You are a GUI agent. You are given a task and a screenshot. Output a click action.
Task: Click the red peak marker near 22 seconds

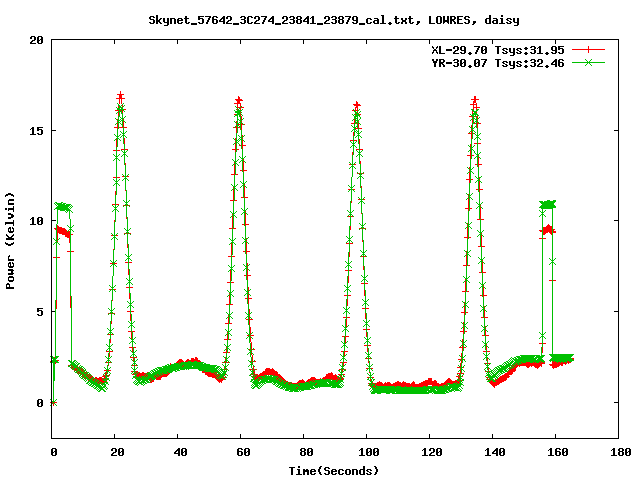[x=120, y=97]
